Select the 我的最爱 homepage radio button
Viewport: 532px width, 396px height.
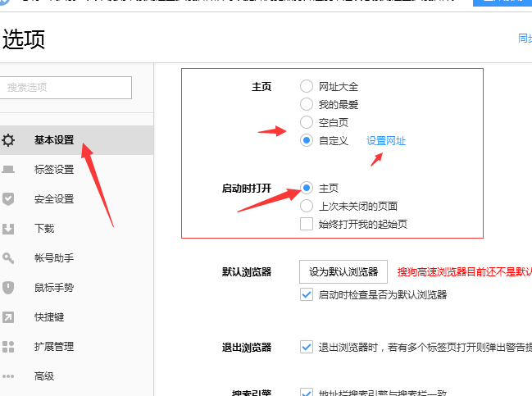click(307, 104)
